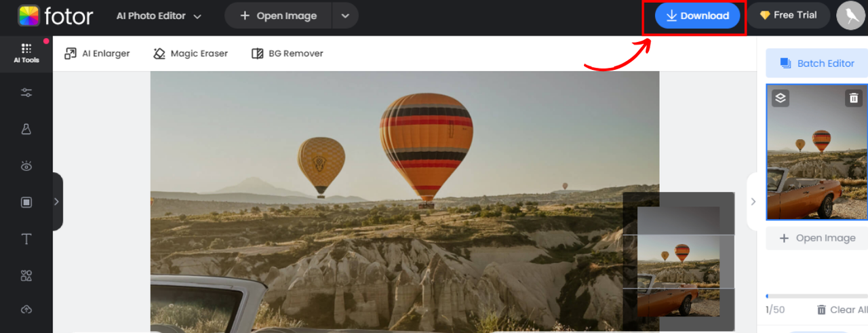
Task: Open the Effects flask sidebar tool
Action: (26, 129)
